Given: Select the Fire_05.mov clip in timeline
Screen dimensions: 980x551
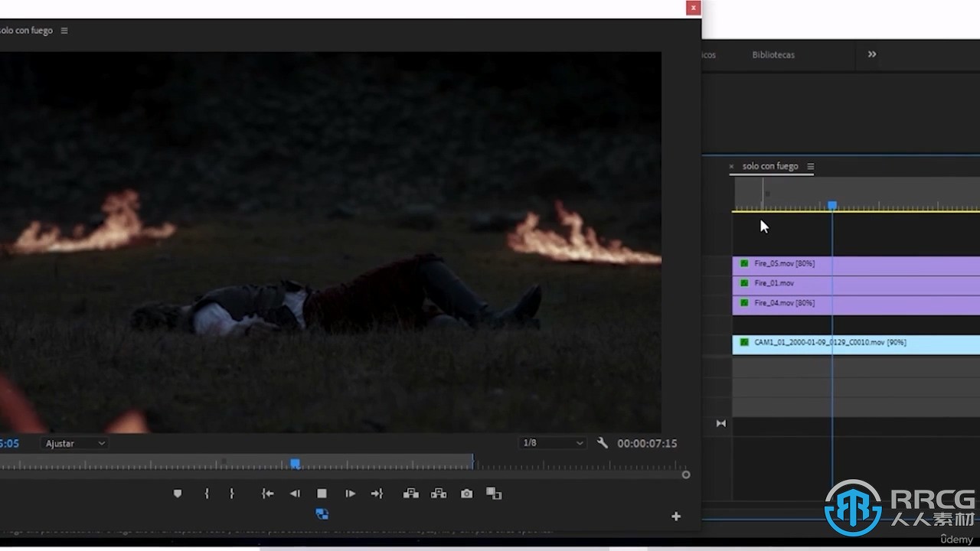Looking at the screenshot, I should coord(856,264).
